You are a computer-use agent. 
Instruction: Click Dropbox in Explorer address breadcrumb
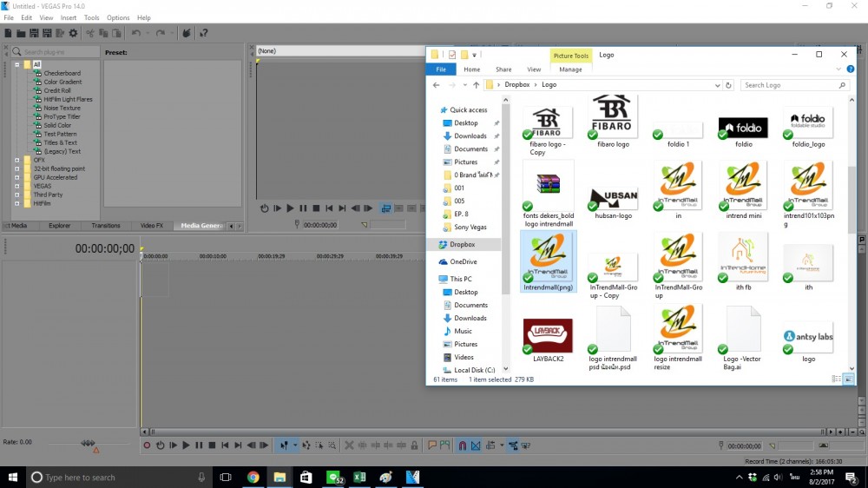point(517,85)
